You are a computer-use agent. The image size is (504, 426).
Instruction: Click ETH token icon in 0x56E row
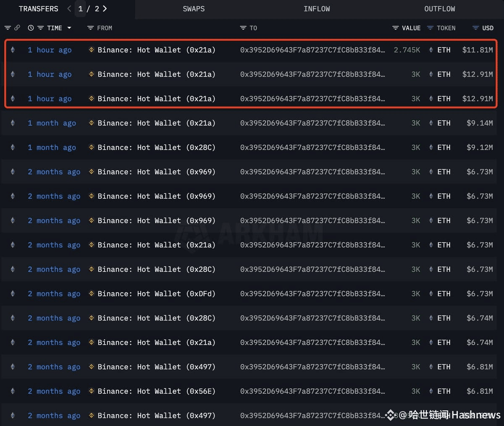431,391
